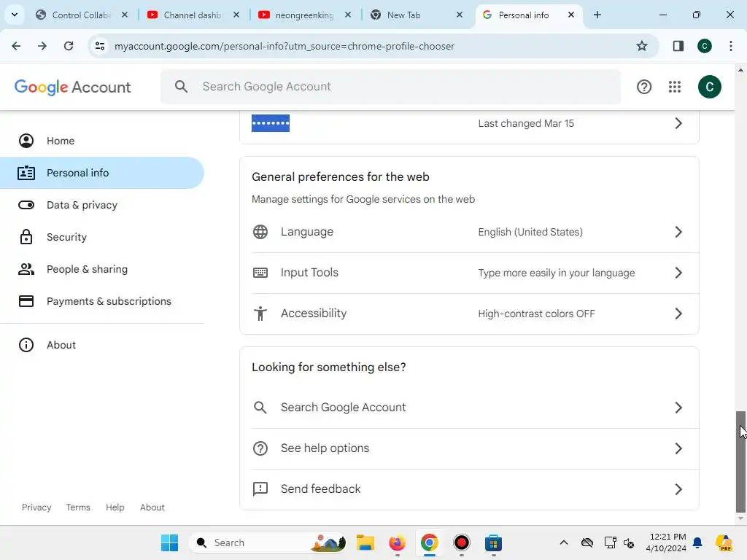Switch to neongreenking YouTube tab

click(304, 15)
